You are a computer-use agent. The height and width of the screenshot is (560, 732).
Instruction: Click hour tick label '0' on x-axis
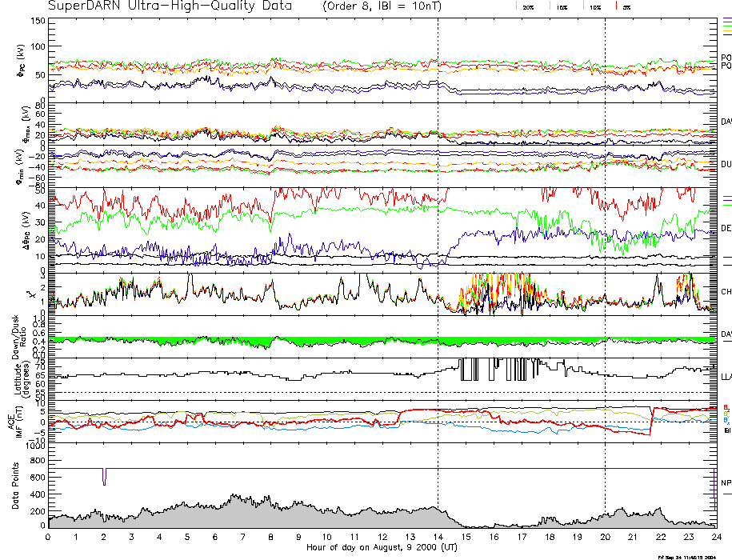[48, 537]
